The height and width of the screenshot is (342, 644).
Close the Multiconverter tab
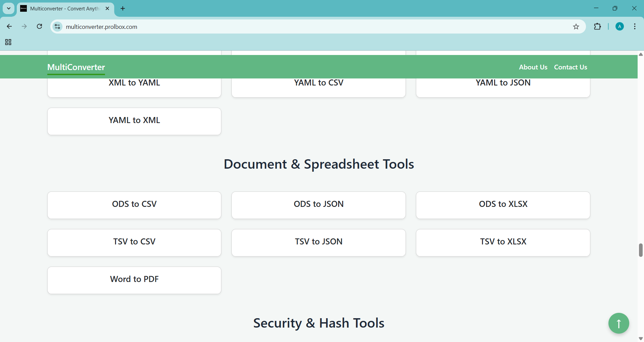pos(107,9)
